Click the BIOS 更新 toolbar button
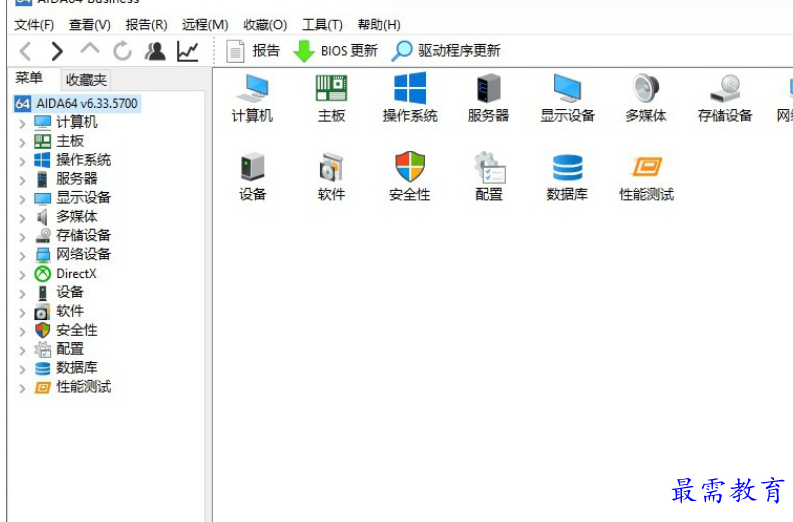 click(336, 51)
